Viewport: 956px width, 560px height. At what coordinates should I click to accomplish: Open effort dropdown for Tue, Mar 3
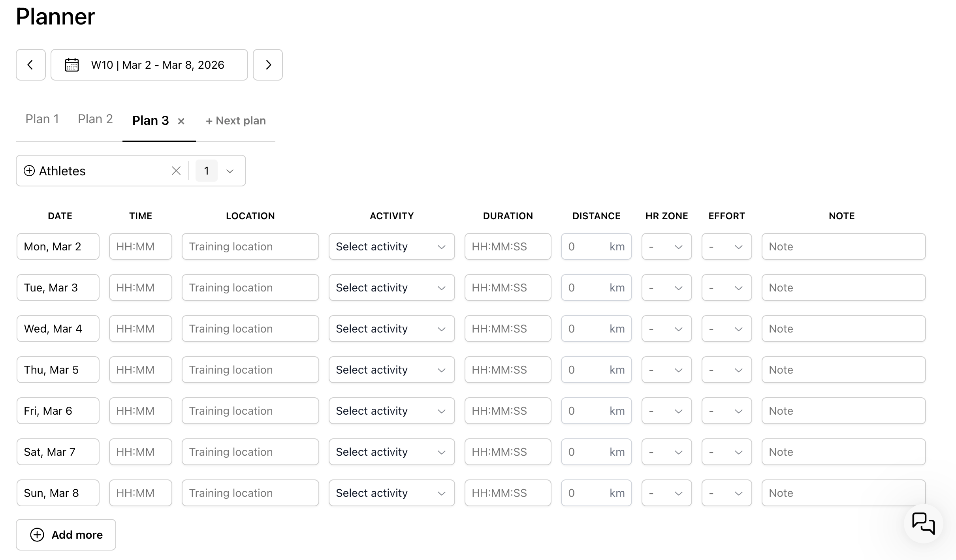pos(727,288)
